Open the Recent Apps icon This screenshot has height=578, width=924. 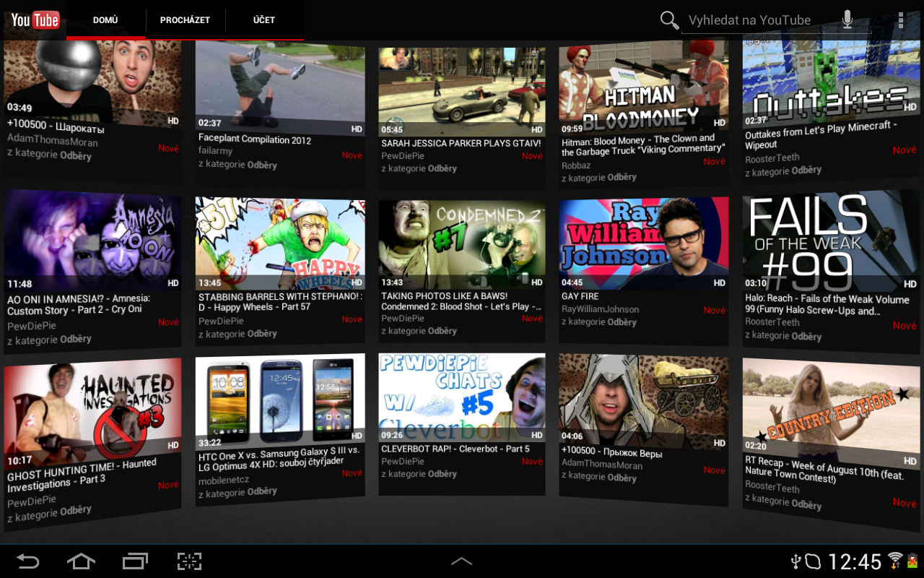click(x=134, y=561)
